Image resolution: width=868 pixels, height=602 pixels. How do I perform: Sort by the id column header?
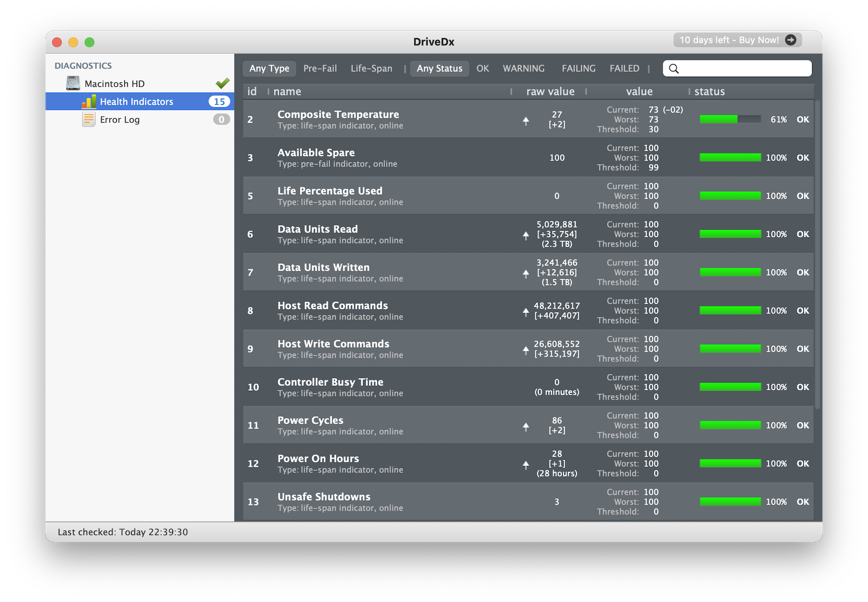point(252,91)
